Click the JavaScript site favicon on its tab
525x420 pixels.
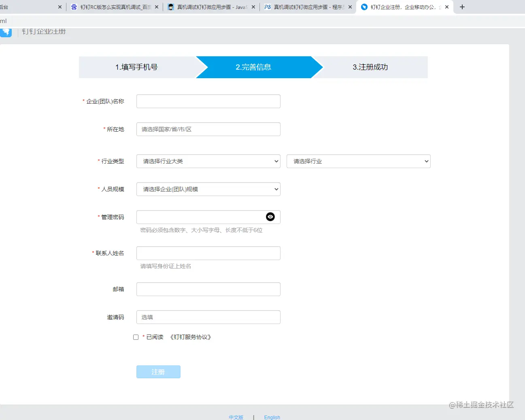pyautogui.click(x=170, y=7)
